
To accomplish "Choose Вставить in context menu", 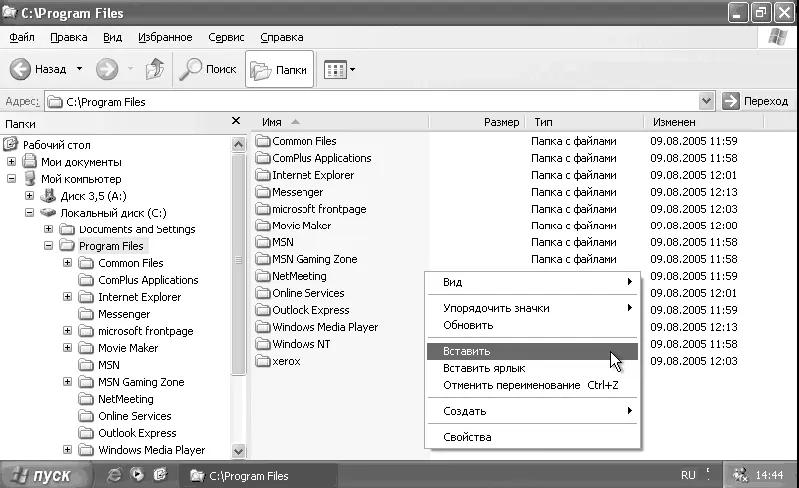I will [x=532, y=351].
